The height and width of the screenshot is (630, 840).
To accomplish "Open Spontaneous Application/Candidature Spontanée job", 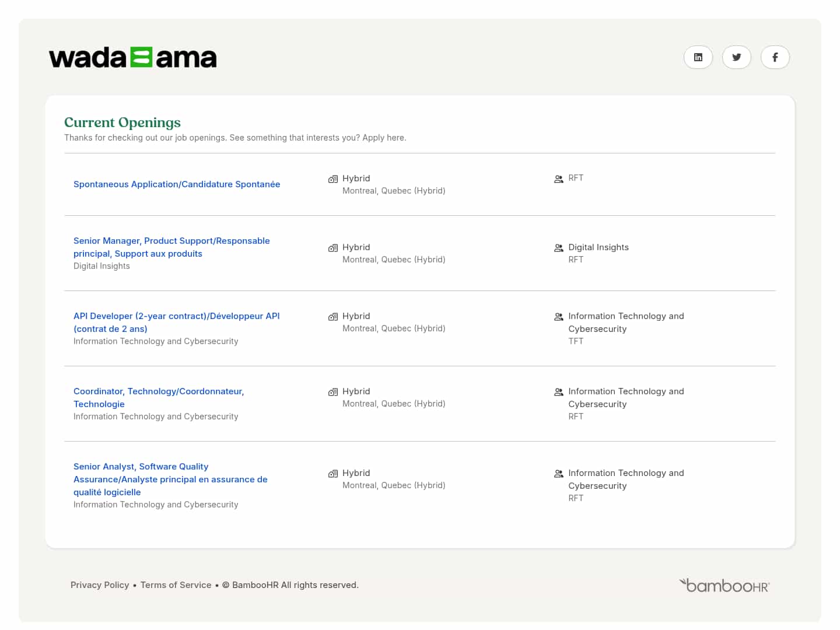I will click(x=177, y=184).
